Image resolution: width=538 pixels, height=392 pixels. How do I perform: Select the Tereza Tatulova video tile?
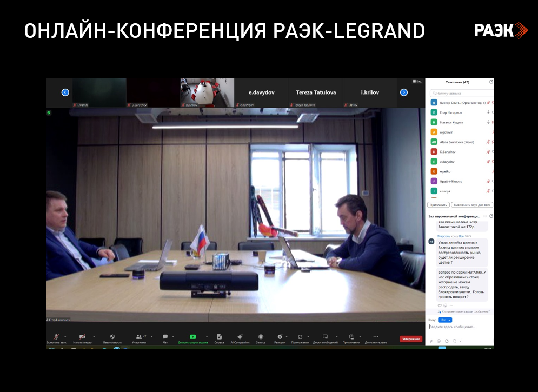point(316,92)
